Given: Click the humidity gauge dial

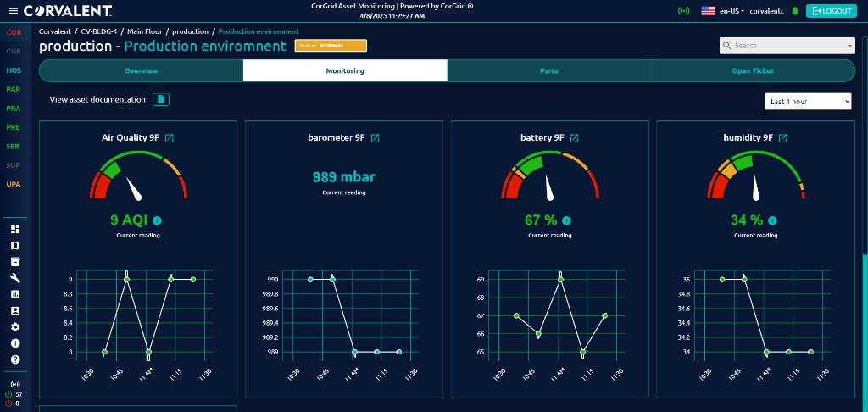Looking at the screenshot, I should [x=756, y=176].
